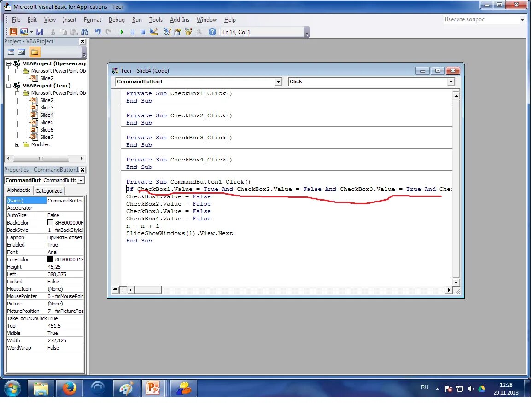This screenshot has height=403, width=532.
Task: Click the Cut scissors icon
Action: [x=53, y=32]
